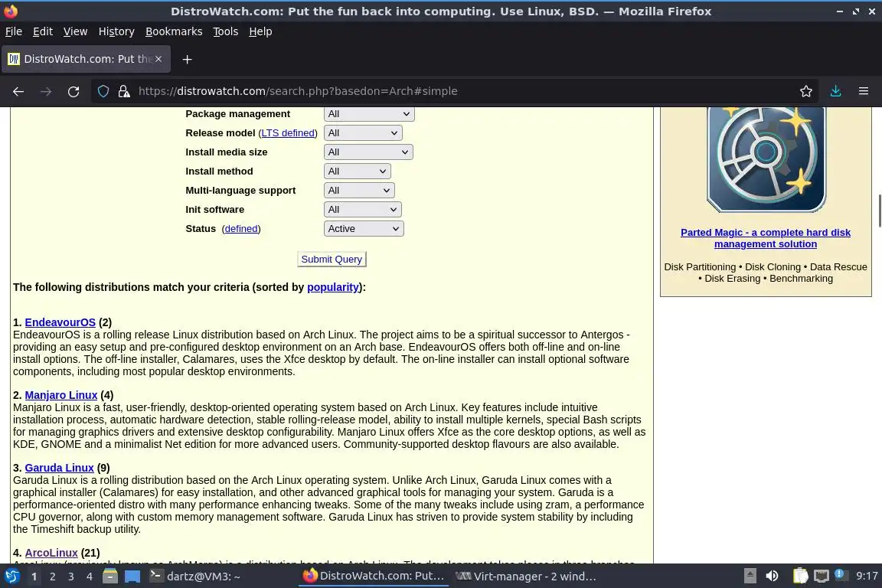Viewport: 882px width, 588px height.
Task: Open the tracking protection shield
Action: tap(103, 91)
